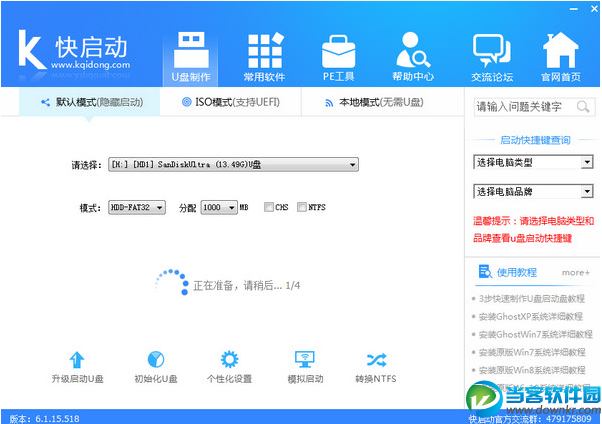Image resolution: width=602 pixels, height=424 pixels.
Task: Click the search magnifier icon
Action: [x=583, y=106]
